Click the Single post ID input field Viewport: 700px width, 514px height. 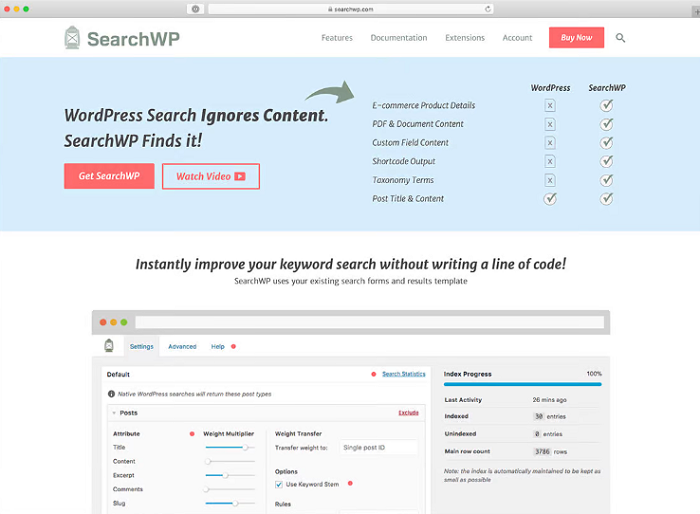click(379, 447)
